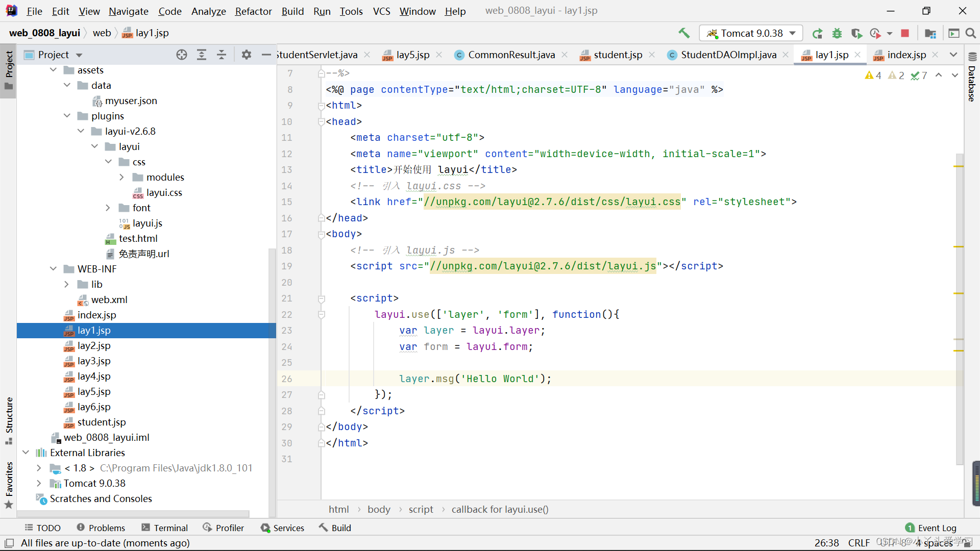Click the Project tree horizontal scrollbar
This screenshot has width=980, height=551.
(133, 514)
